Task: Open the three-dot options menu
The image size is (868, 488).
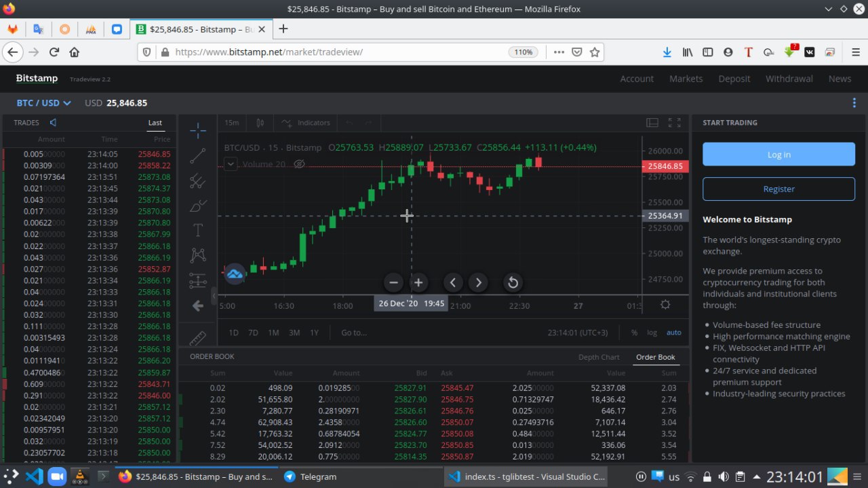Action: 854,103
